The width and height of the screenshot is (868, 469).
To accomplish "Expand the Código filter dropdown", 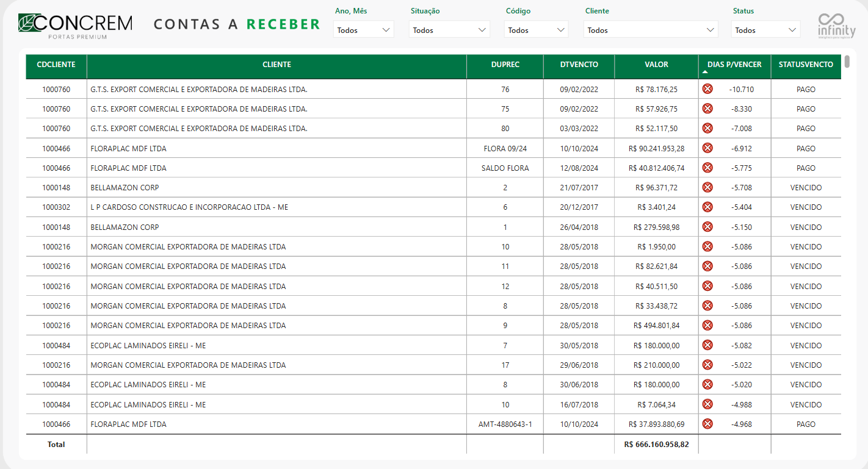I will click(x=536, y=29).
